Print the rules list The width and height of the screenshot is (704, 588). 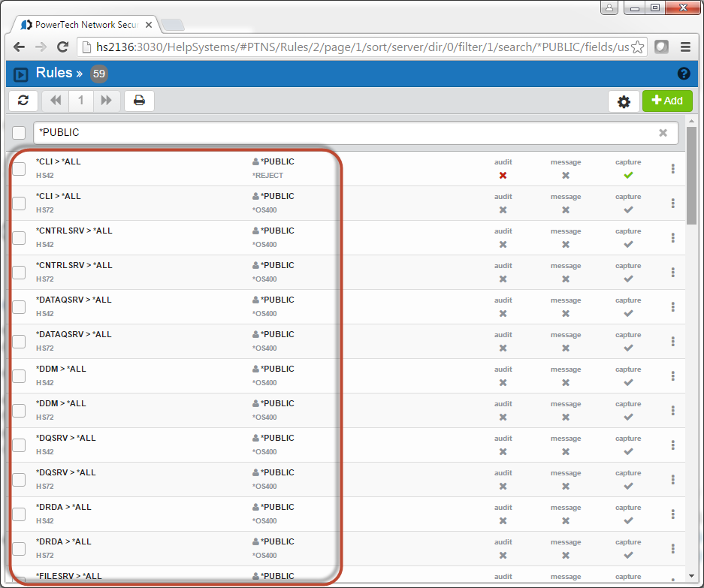[x=139, y=101]
